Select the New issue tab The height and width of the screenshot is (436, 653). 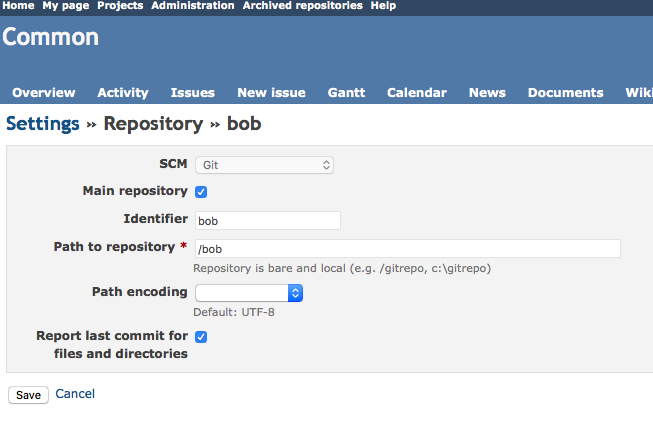[x=272, y=92]
